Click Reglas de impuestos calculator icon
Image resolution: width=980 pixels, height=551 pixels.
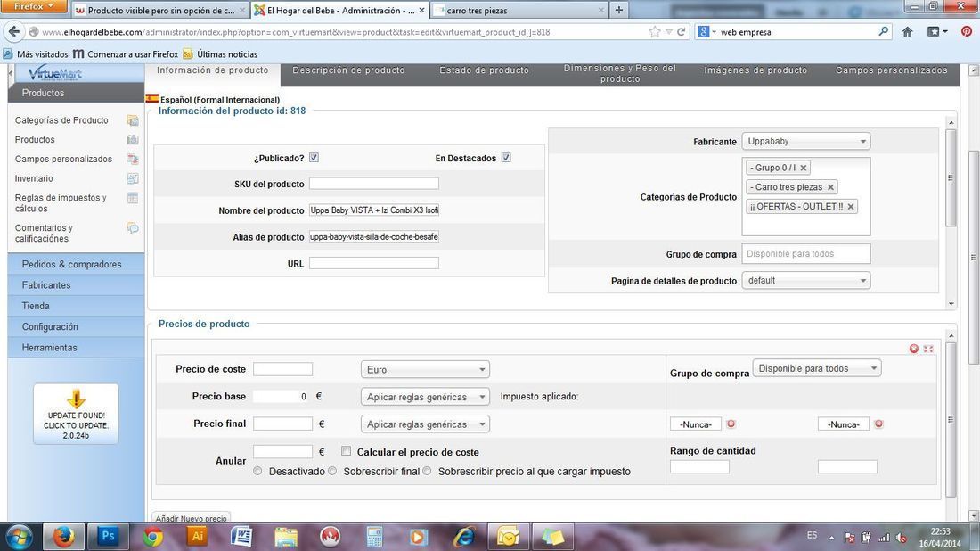tap(133, 198)
